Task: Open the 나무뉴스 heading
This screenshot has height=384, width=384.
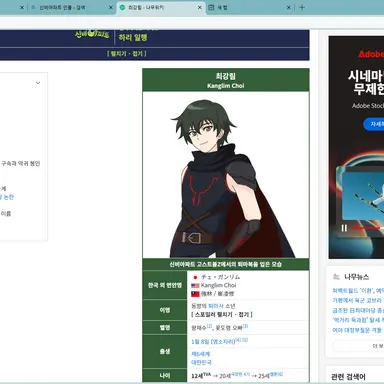Action: pyautogui.click(x=356, y=277)
